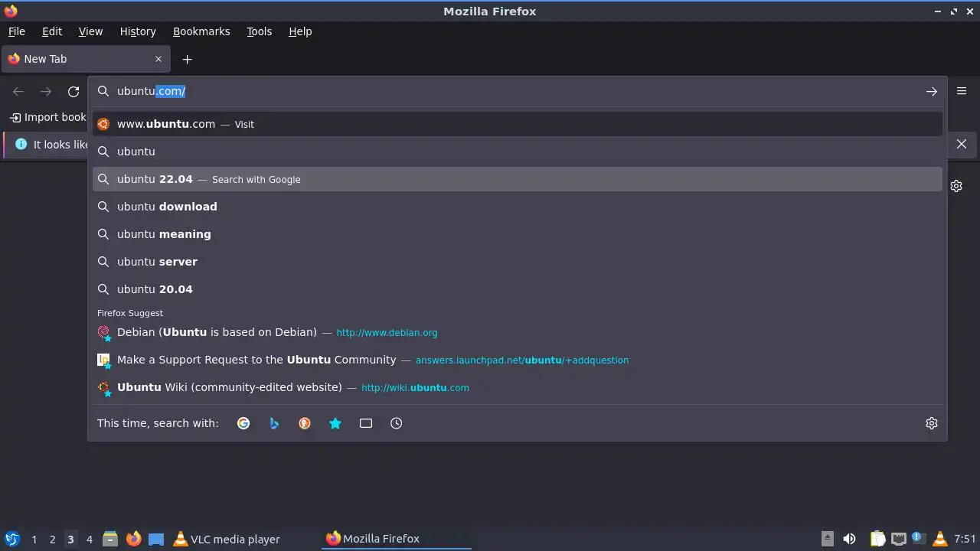980x551 pixels.
Task: Click the 7:51 clock
Action: click(x=965, y=539)
